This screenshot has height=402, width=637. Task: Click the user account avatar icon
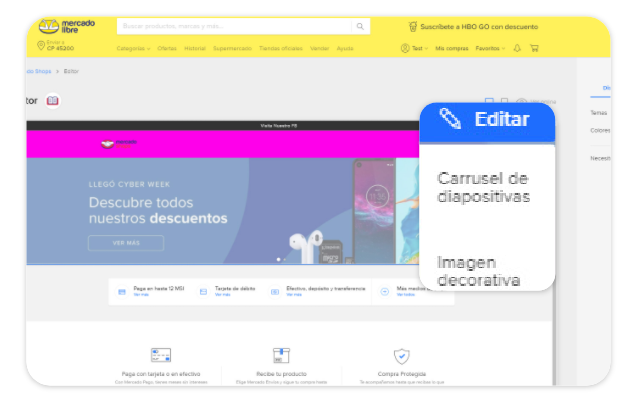(x=405, y=48)
